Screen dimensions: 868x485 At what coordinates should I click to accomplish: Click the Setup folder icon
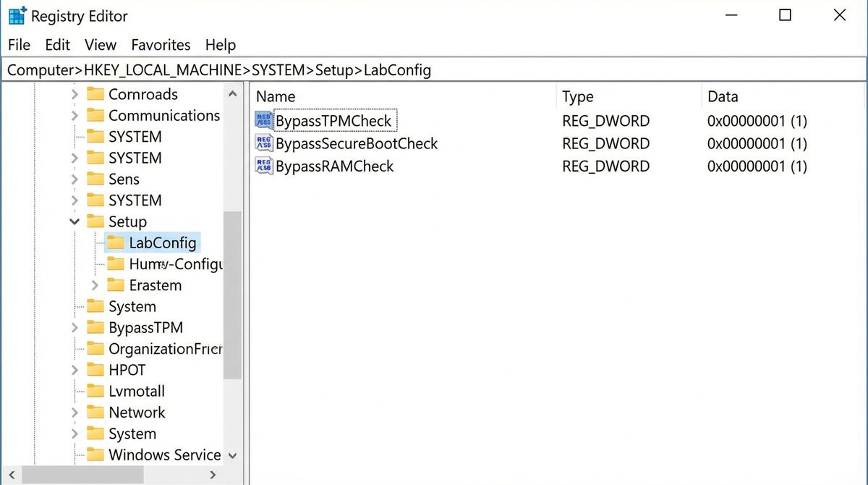click(x=95, y=222)
